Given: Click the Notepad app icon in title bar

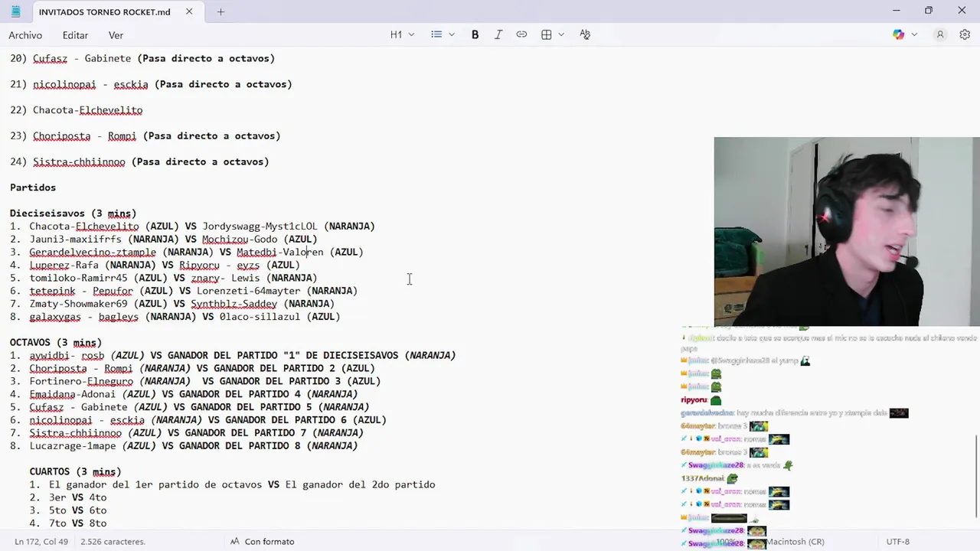Looking at the screenshot, I should click(15, 11).
